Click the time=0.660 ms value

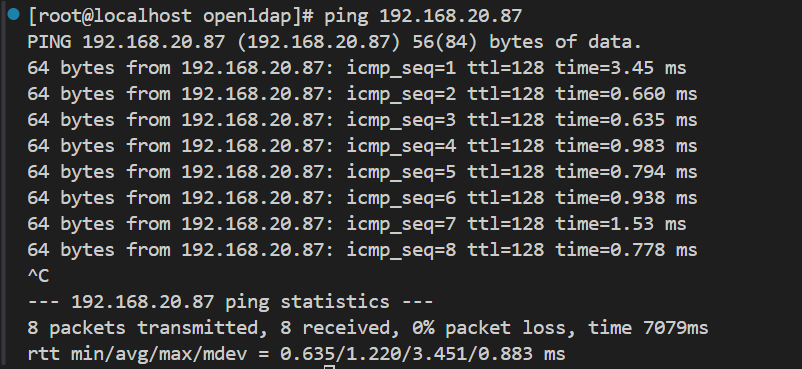[x=627, y=94]
